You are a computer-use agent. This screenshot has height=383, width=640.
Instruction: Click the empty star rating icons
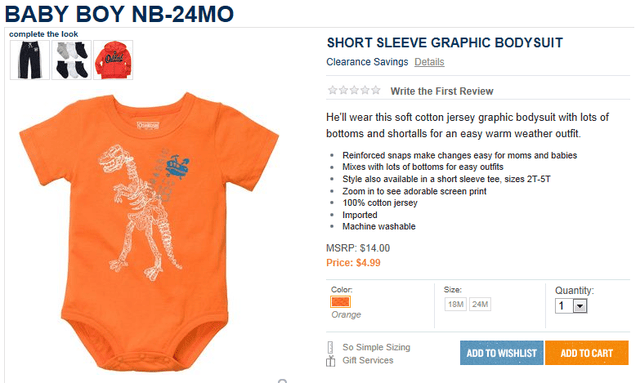pyautogui.click(x=354, y=90)
